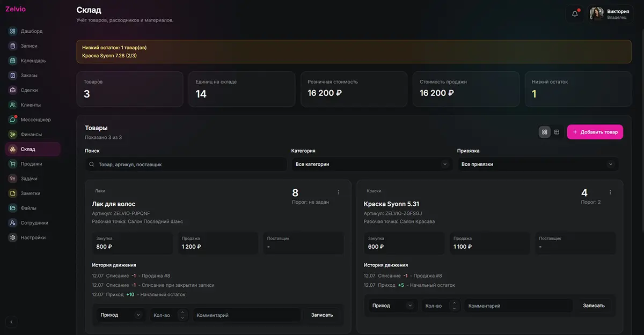The height and width of the screenshot is (335, 644).
Task: Open notifications bell icon
Action: coord(575,14)
